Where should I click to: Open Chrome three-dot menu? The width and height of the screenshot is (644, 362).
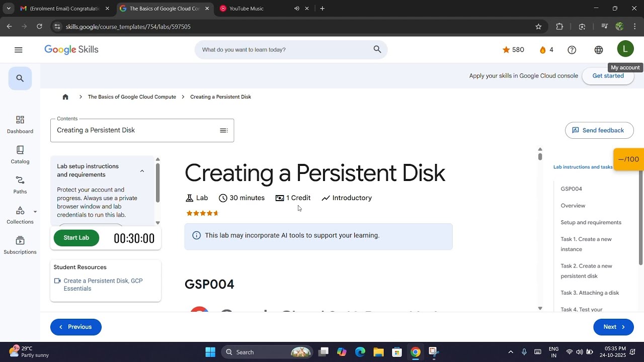(x=635, y=27)
